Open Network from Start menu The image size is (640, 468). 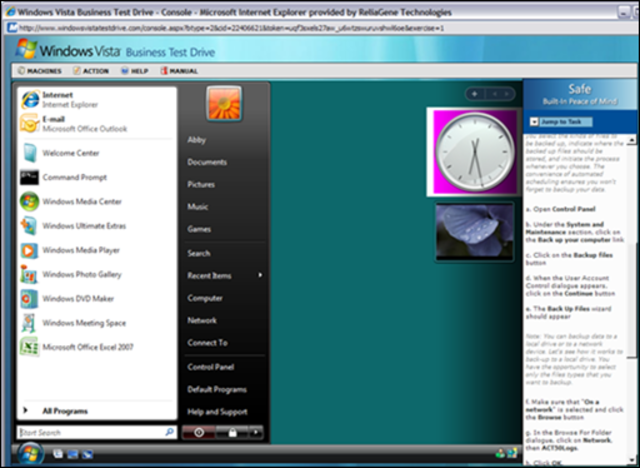pyautogui.click(x=202, y=320)
